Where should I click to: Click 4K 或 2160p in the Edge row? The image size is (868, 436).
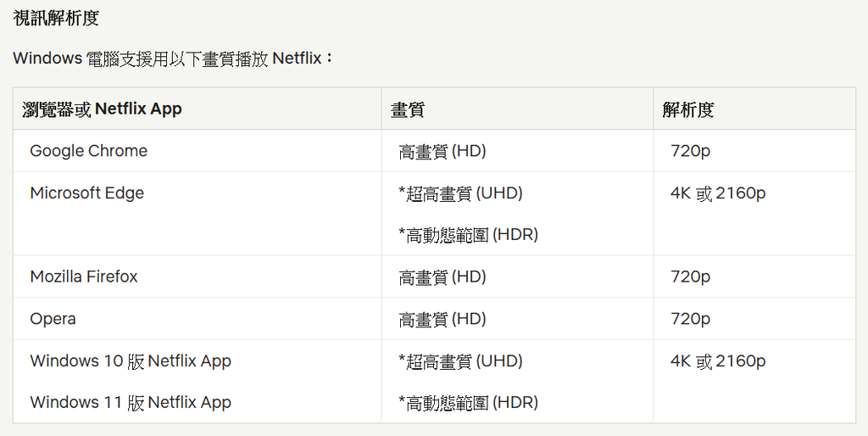tap(717, 193)
